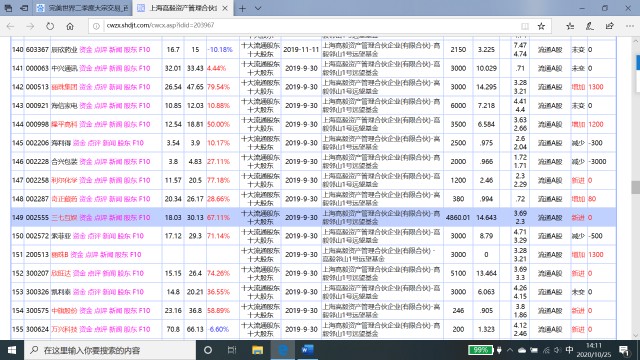Viewport: 640px width, 360px height.
Task: Refresh the page in the browser toolbar
Action: pyautogui.click(x=50, y=26)
